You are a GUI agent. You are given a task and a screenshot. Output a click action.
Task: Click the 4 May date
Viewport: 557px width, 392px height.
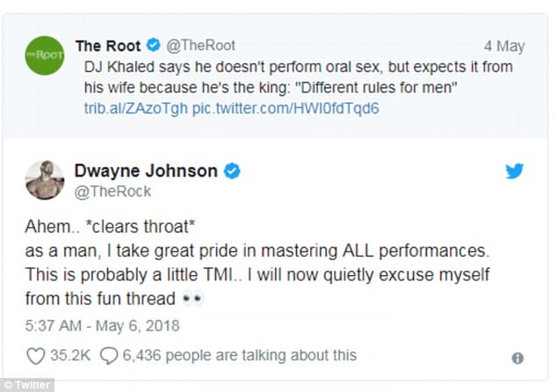click(503, 45)
